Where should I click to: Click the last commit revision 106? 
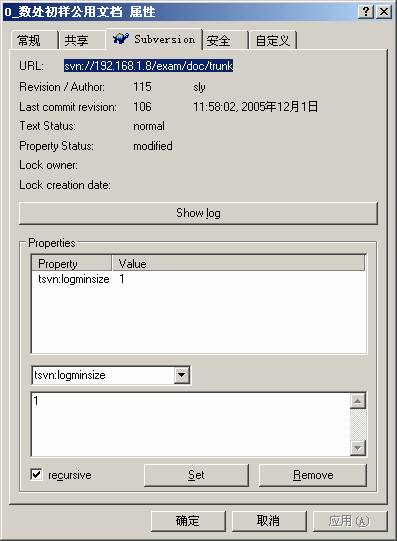tap(142, 107)
